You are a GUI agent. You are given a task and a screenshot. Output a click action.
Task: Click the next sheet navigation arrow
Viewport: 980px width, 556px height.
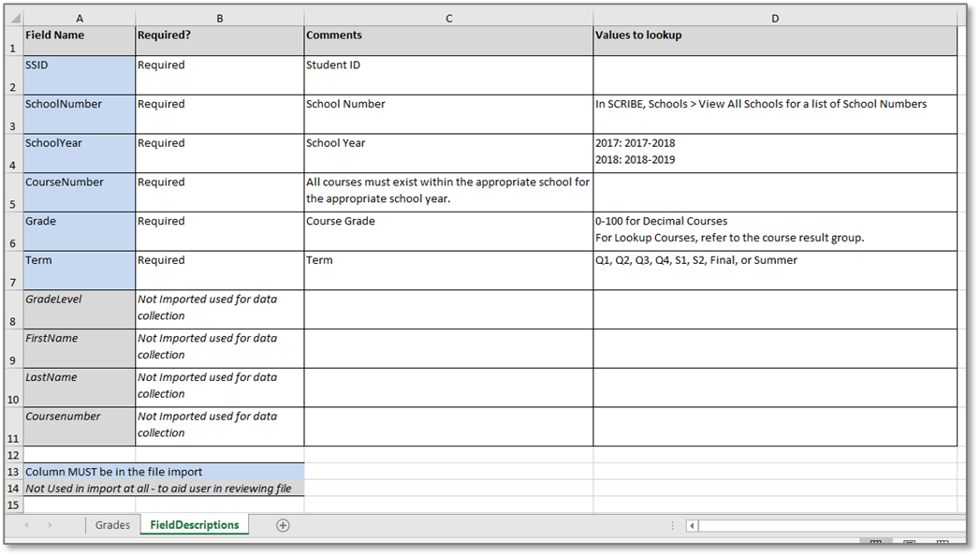[x=50, y=525]
